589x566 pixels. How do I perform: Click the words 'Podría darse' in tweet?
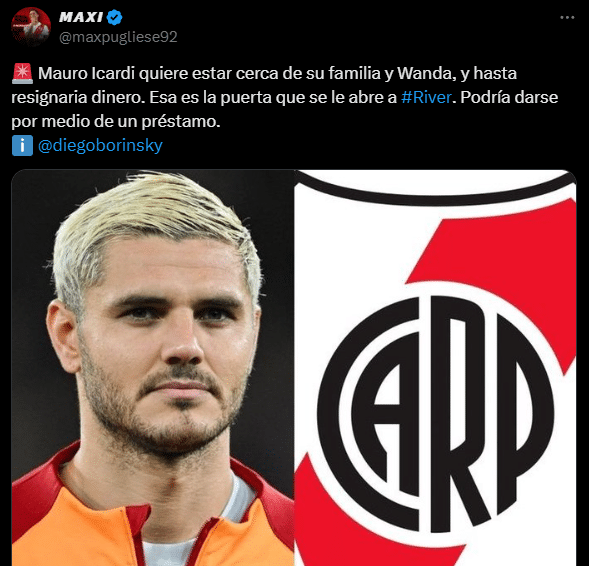pyautogui.click(x=509, y=97)
